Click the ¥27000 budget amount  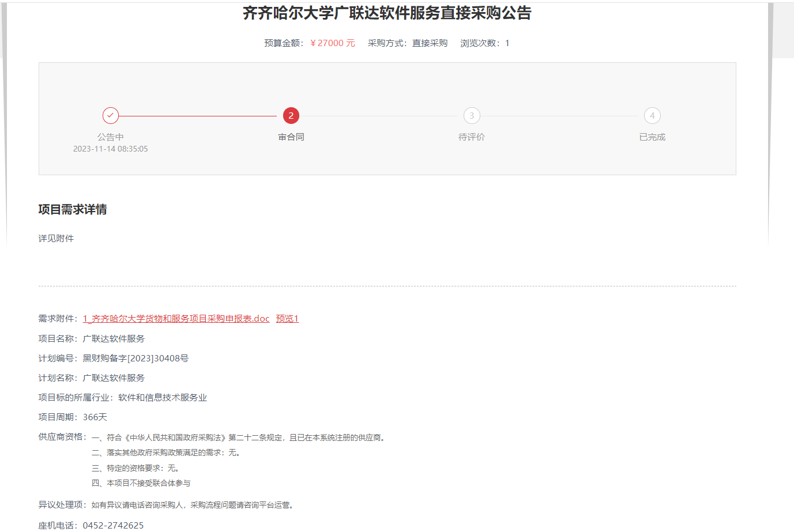pyautogui.click(x=333, y=43)
